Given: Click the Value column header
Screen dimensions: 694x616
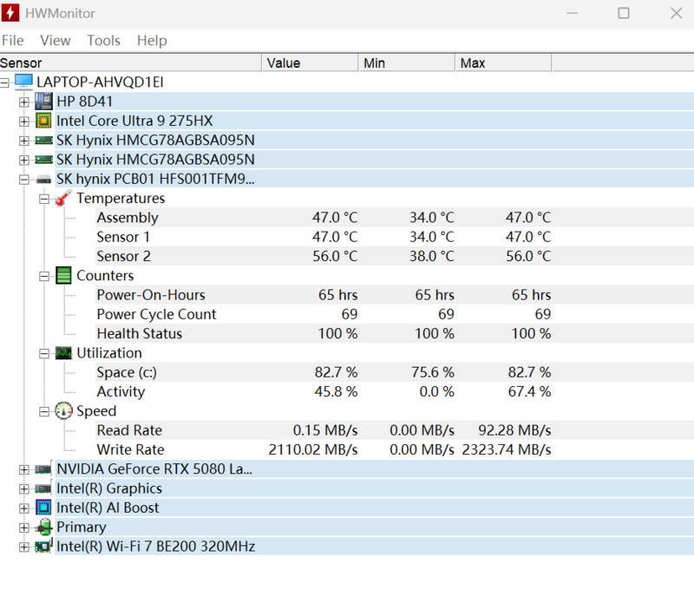Looking at the screenshot, I should 309,63.
